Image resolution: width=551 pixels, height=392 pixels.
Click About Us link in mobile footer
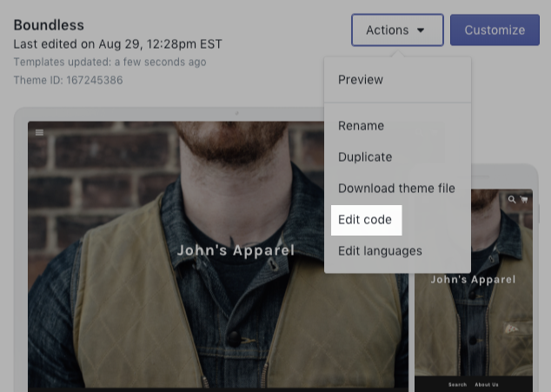coord(487,384)
